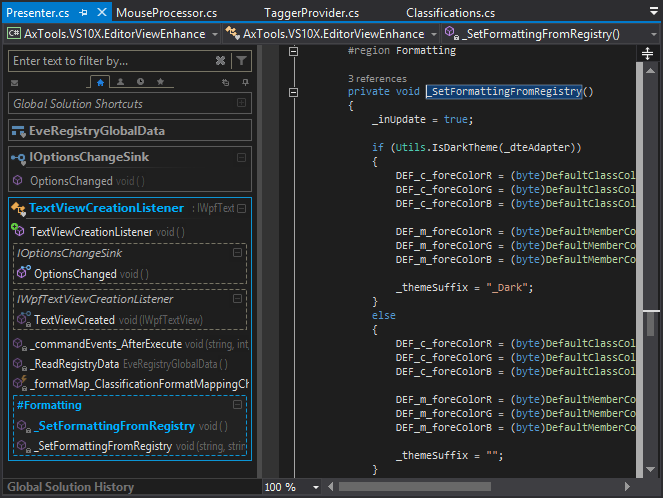The width and height of the screenshot is (663, 498).
Task: Click the icon beside TextViewCreated
Action: click(24, 319)
